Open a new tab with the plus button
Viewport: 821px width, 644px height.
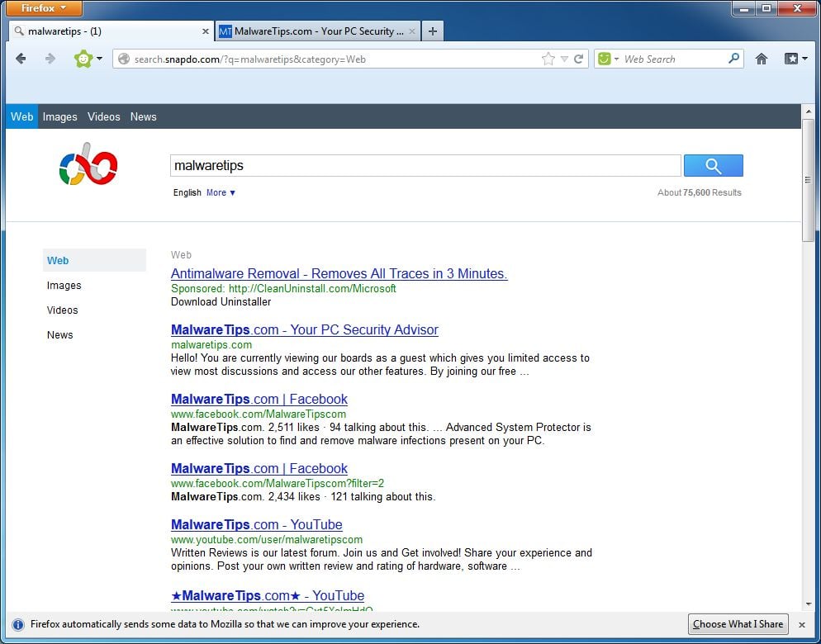coord(433,31)
